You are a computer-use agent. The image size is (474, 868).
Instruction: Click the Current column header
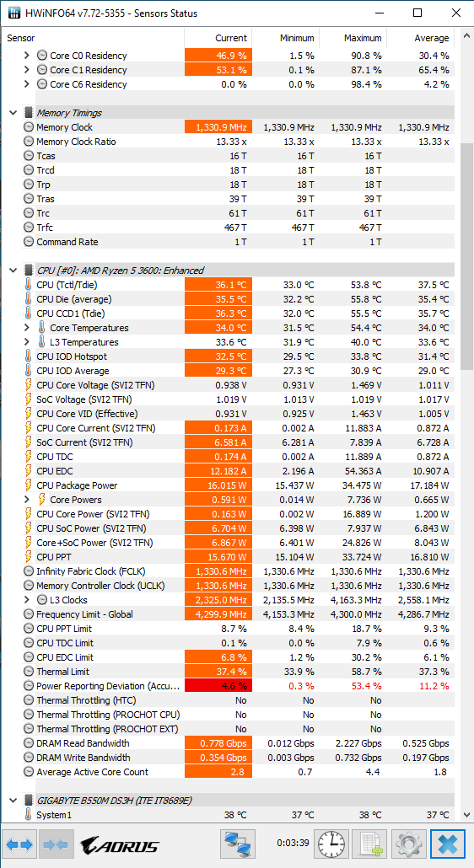point(218,38)
